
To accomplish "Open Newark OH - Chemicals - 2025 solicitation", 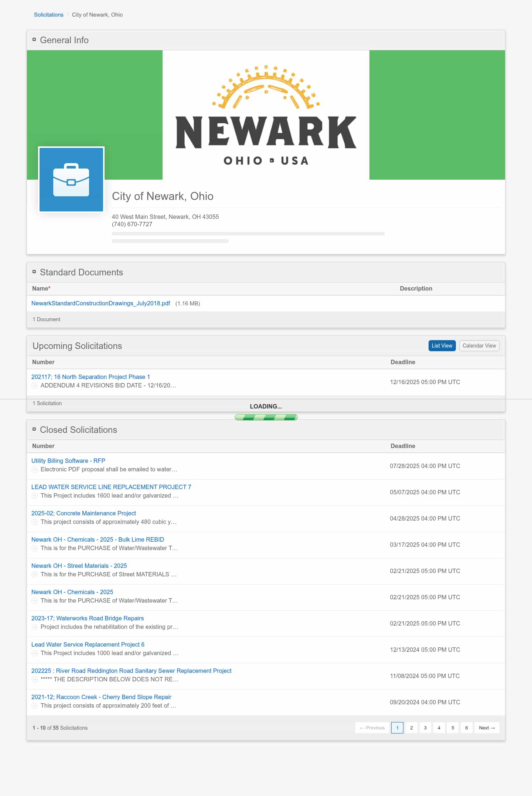I will (72, 592).
